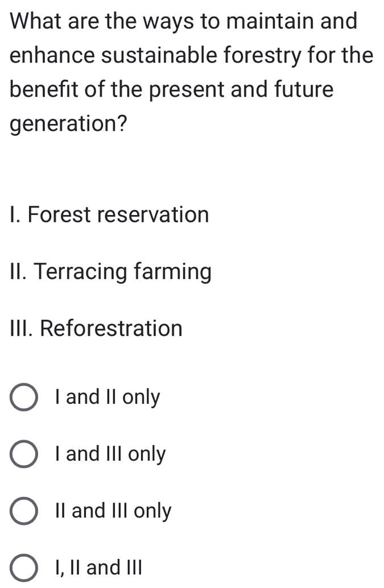Image resolution: width=384 pixels, height=588 pixels.
Task: Choose the "I and III only" radio button
Action: [x=24, y=454]
